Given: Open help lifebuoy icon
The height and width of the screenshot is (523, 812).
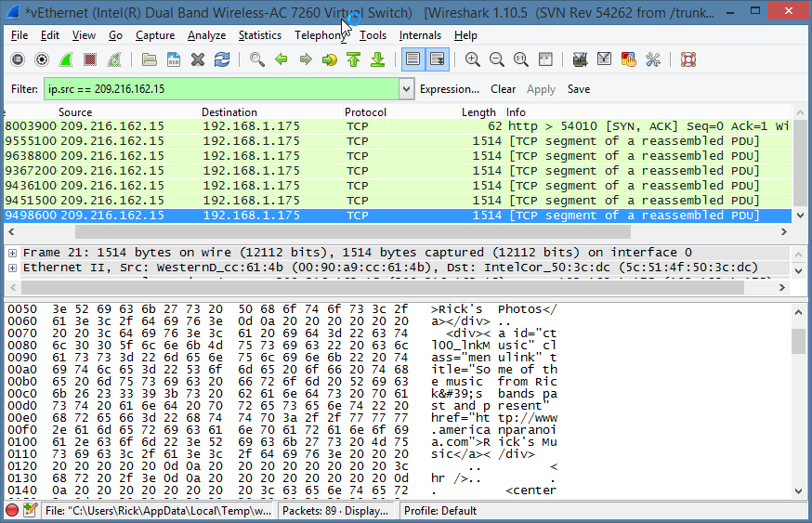Looking at the screenshot, I should point(688,59).
